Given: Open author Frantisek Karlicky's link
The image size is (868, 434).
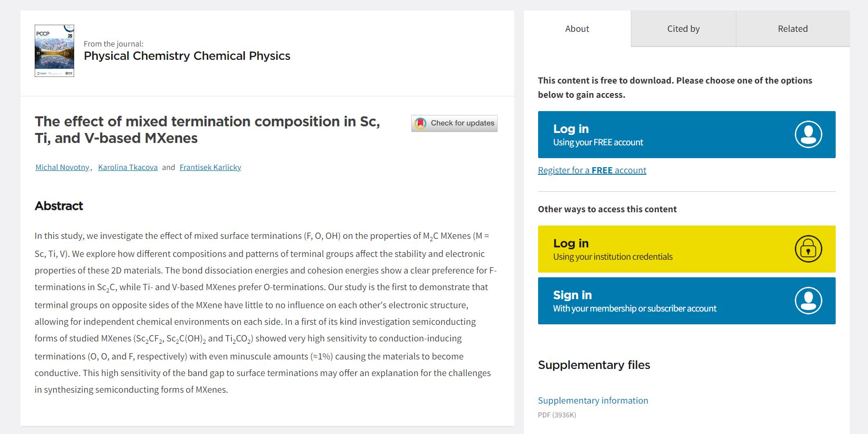Looking at the screenshot, I should click(x=210, y=167).
